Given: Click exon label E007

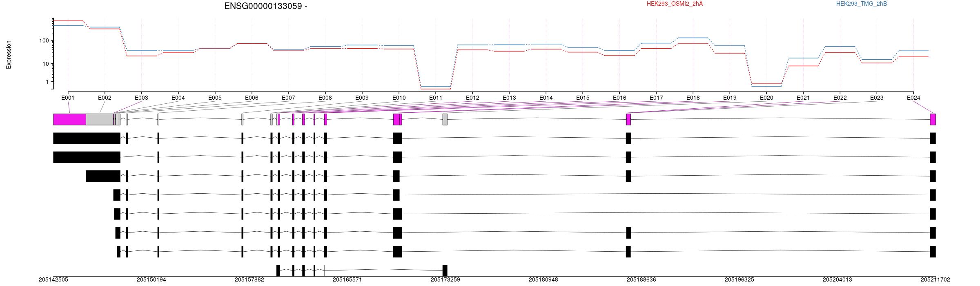Looking at the screenshot, I should (288, 98).
